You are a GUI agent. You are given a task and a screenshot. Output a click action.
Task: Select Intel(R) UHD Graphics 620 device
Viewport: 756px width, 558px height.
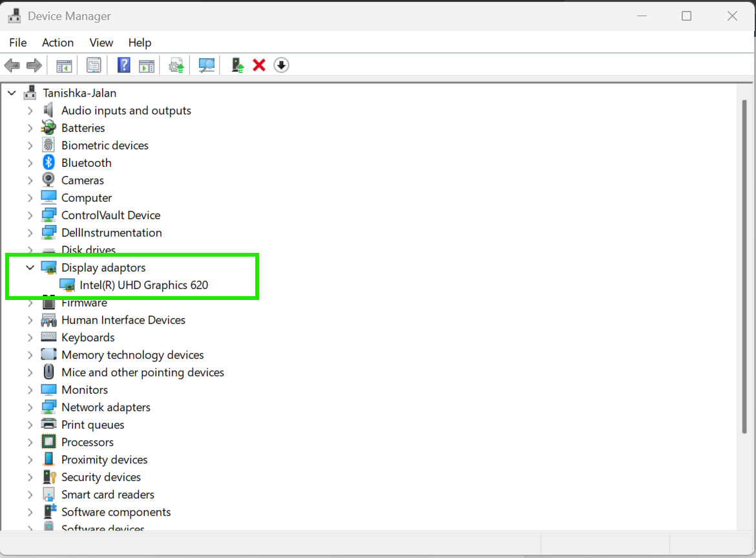[143, 285]
